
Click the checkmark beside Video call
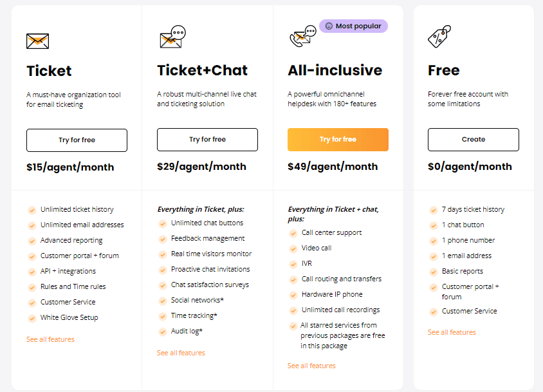[x=293, y=248]
